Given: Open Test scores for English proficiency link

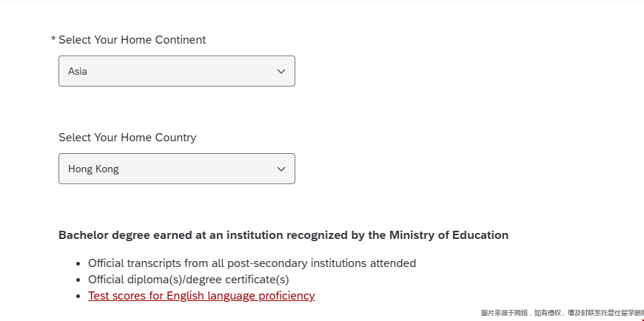Looking at the screenshot, I should [x=201, y=296].
